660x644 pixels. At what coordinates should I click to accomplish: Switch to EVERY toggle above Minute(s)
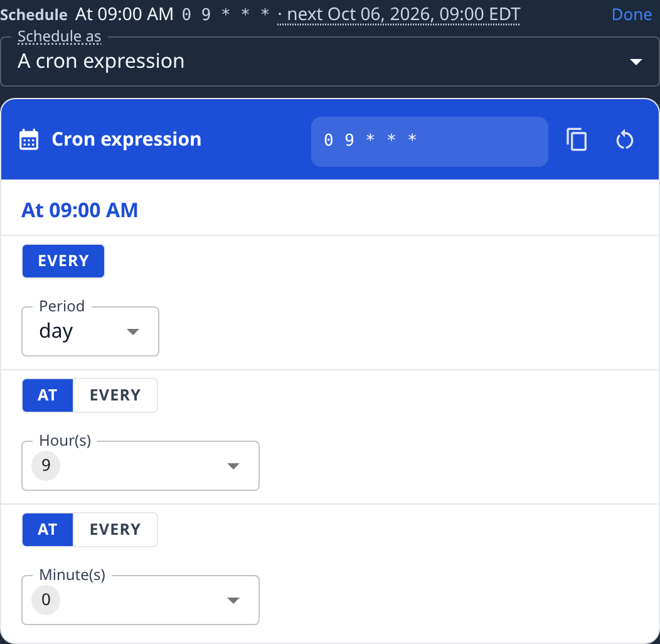coord(115,530)
